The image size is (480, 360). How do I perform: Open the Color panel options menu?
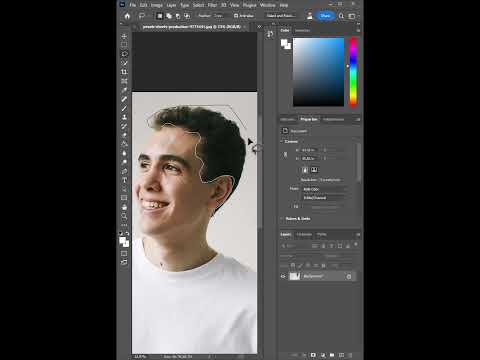[358, 30]
